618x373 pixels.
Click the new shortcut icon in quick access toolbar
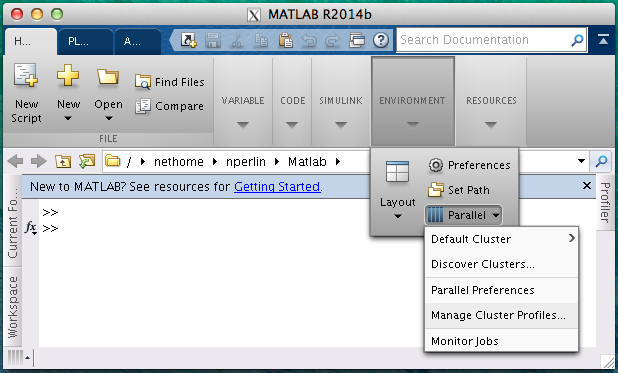tap(188, 40)
